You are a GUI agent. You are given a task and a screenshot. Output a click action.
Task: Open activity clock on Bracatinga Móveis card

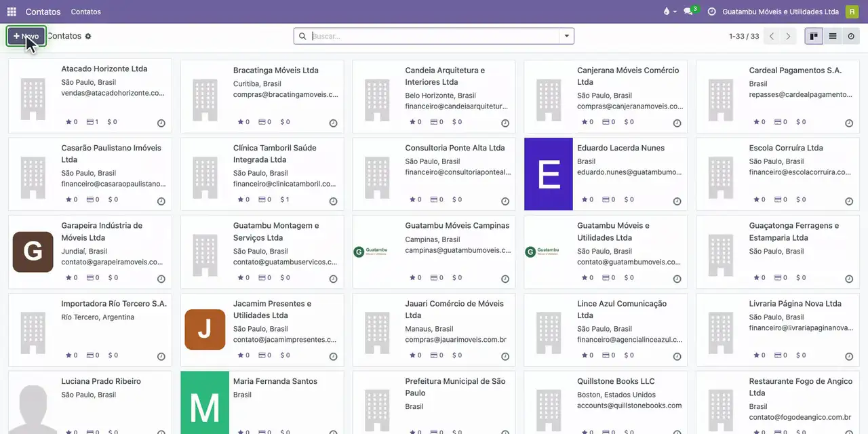[334, 123]
